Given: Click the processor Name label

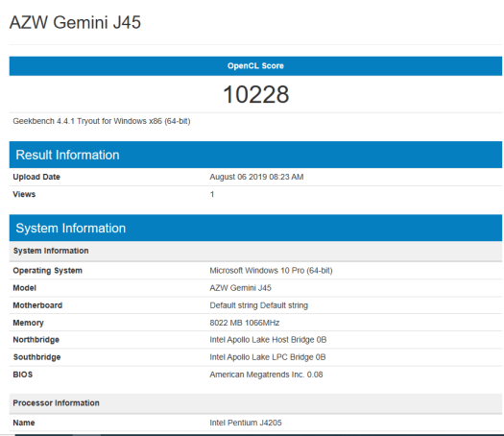Looking at the screenshot, I should coord(24,423).
